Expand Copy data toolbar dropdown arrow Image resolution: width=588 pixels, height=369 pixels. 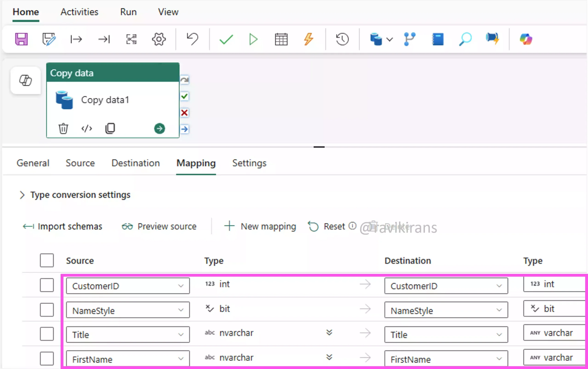click(390, 39)
